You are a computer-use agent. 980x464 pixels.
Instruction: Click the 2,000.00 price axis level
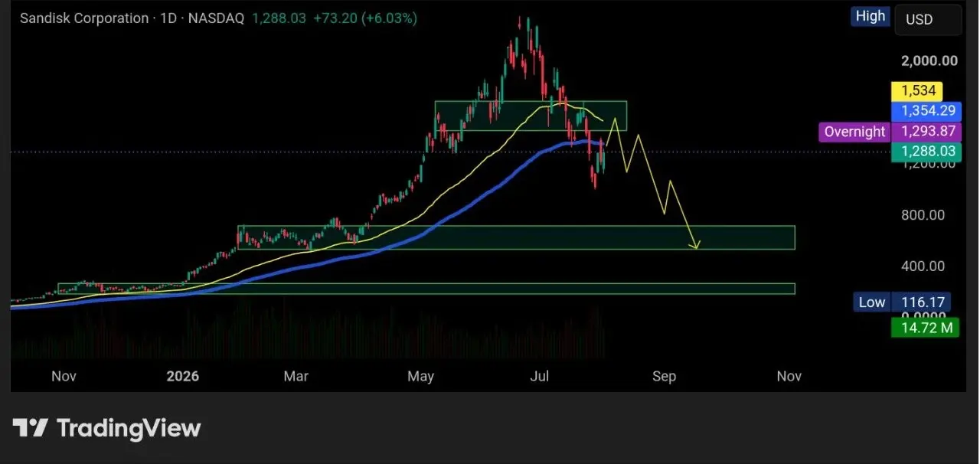(929, 61)
